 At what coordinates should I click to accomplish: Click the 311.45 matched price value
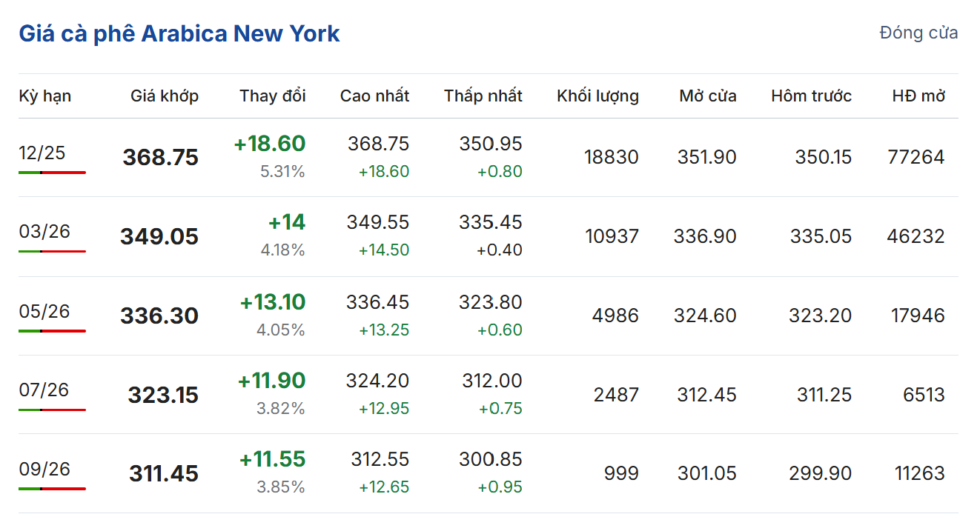[164, 473]
